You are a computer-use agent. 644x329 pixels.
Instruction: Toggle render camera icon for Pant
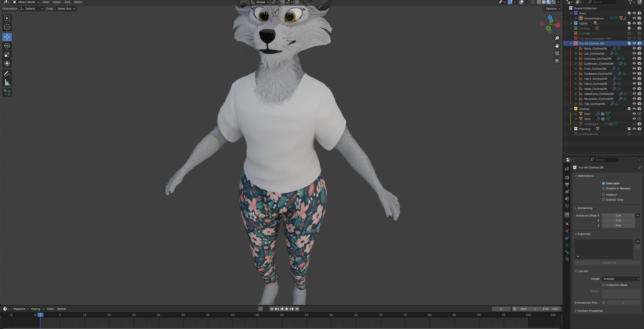(x=639, y=114)
